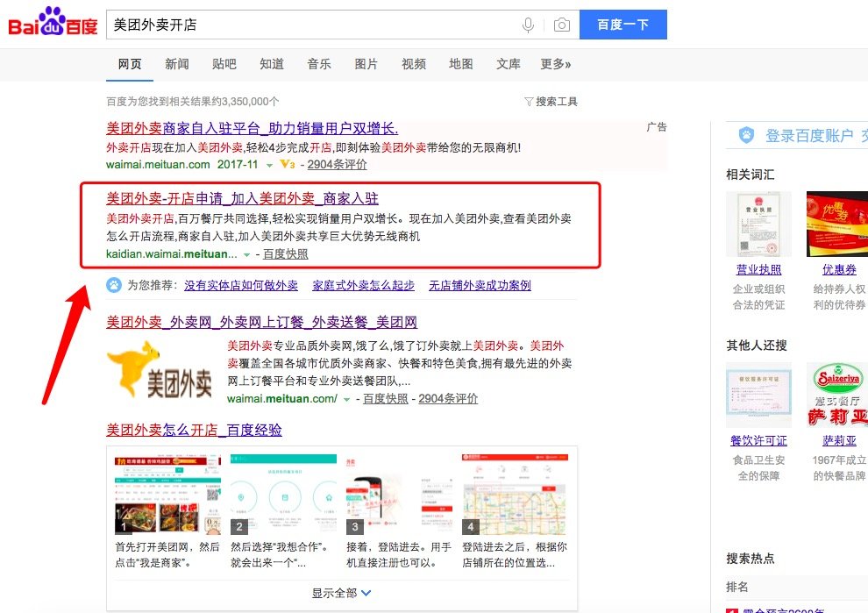The image size is (868, 613).
Task: Switch to the 新闻 tab
Action: [x=177, y=63]
